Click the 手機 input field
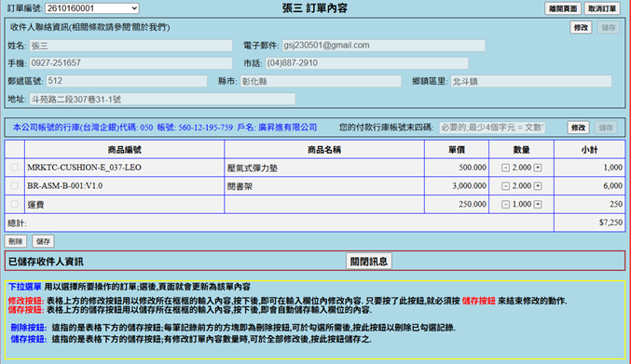The height and width of the screenshot is (364, 631). point(130,63)
